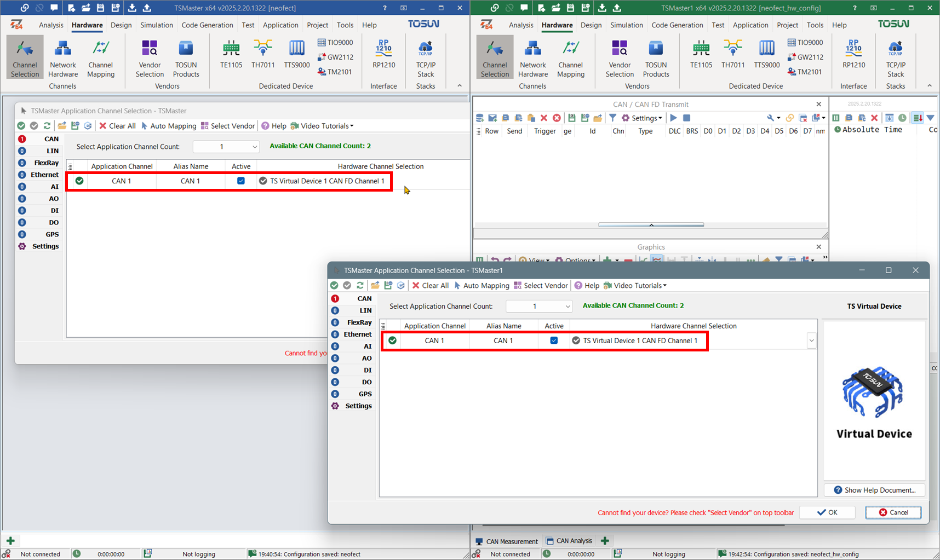Click connect icon in left TSMaster title bar
Screen dimensions: 940x560
(25, 8)
